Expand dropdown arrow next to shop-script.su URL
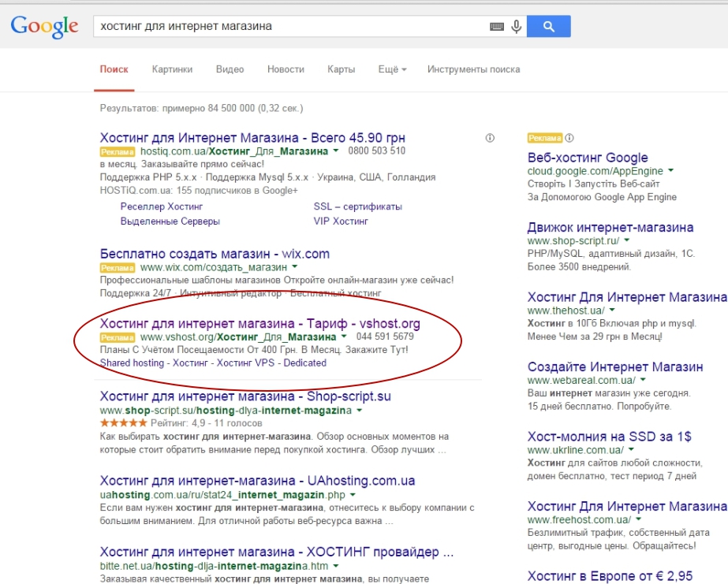The width and height of the screenshot is (728, 584). point(360,411)
